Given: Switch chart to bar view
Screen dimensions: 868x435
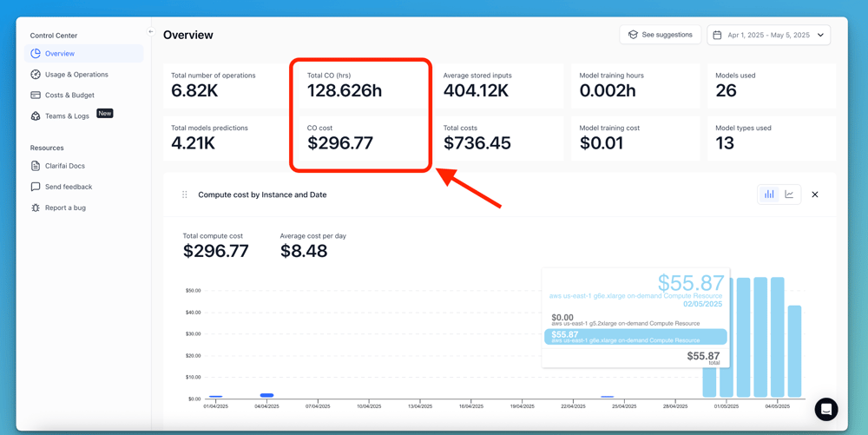Looking at the screenshot, I should coord(769,194).
